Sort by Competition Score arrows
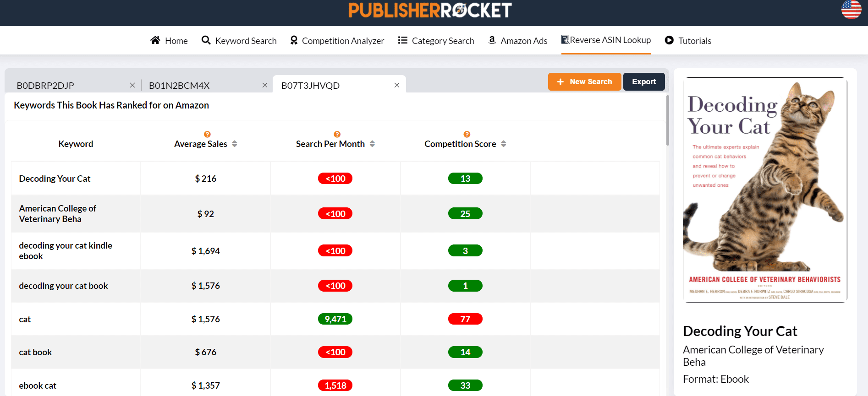Viewport: 868px width, 396px height. point(504,144)
